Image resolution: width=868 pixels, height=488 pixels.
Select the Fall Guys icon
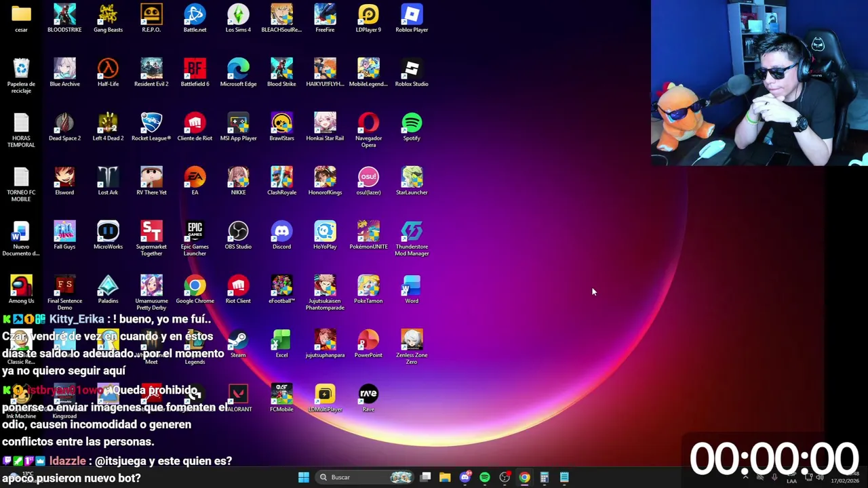(64, 235)
